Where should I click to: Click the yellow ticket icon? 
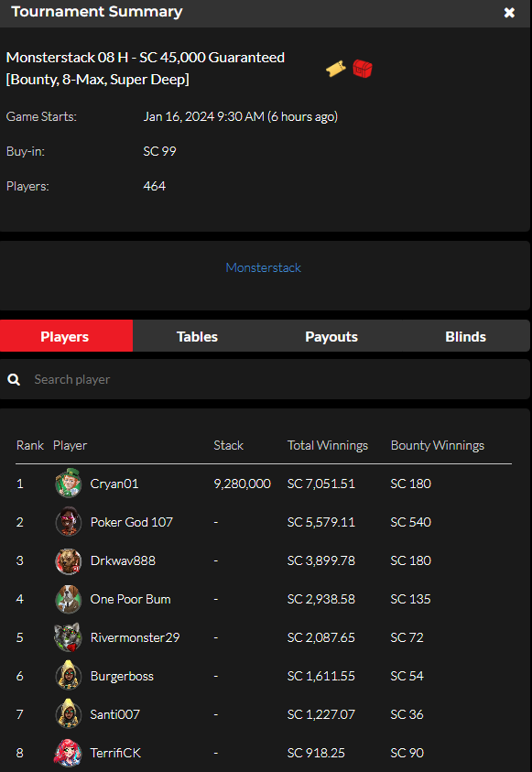pyautogui.click(x=336, y=69)
